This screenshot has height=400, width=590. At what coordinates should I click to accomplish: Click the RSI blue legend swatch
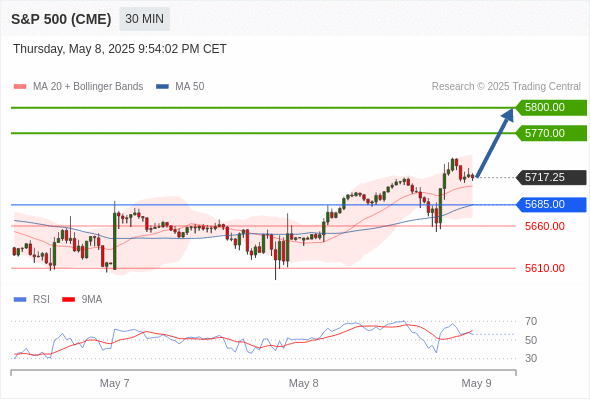tap(20, 300)
